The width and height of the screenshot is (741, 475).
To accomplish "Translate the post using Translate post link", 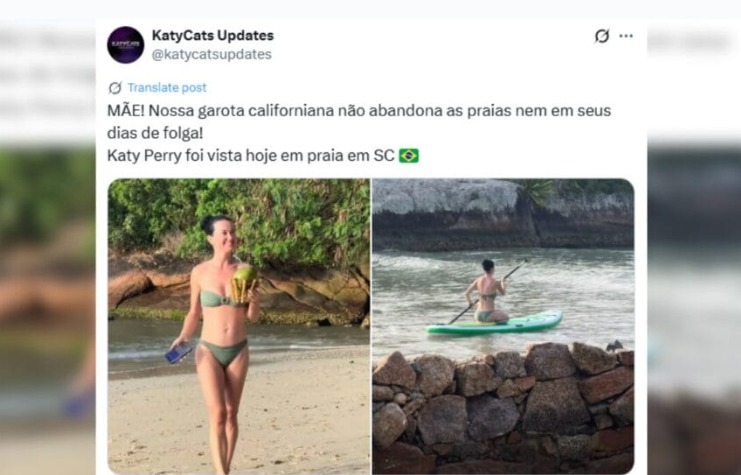I will (167, 88).
